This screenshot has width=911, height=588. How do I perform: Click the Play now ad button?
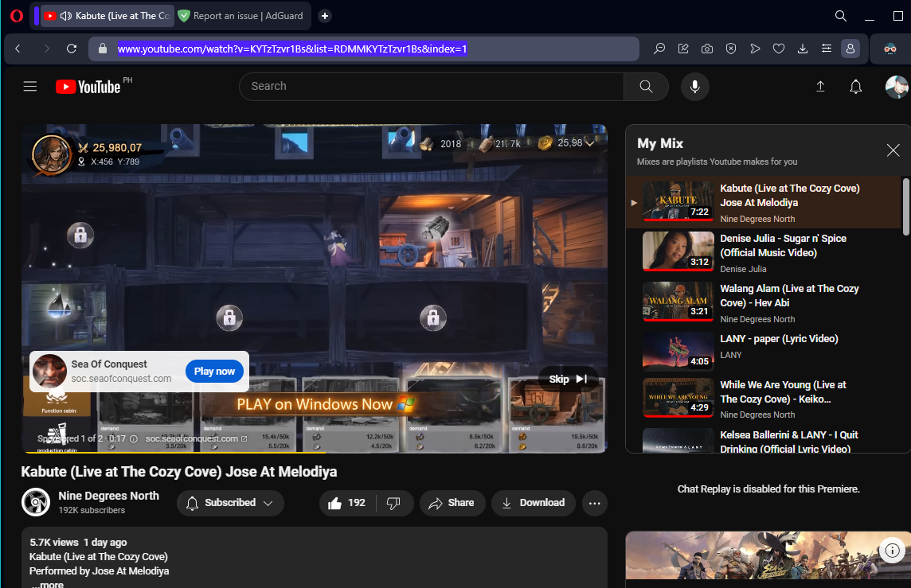click(x=214, y=372)
